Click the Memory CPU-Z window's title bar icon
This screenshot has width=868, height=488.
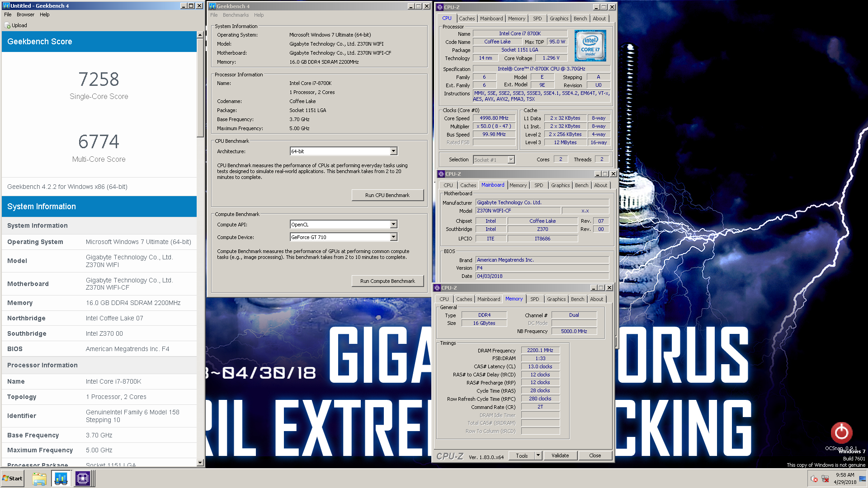tap(437, 288)
